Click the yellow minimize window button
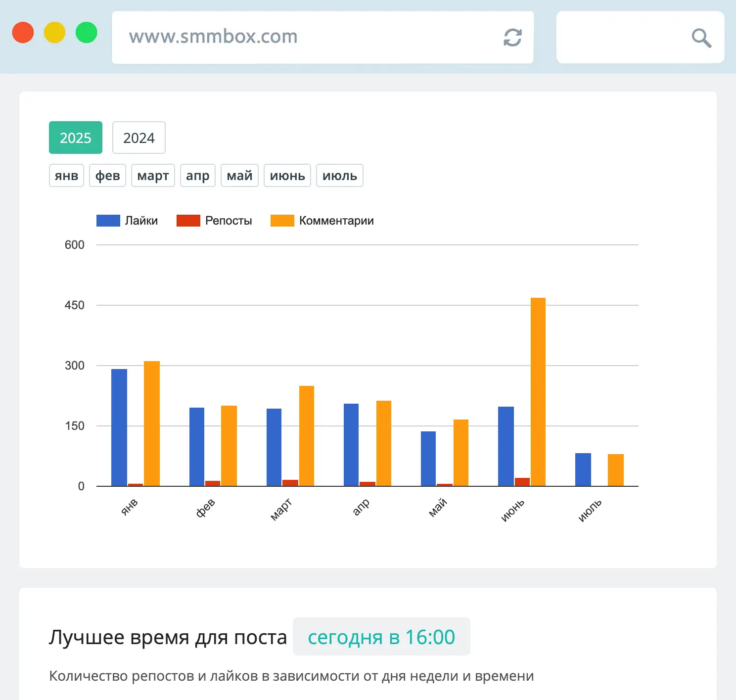The width and height of the screenshot is (736, 700). pyautogui.click(x=54, y=33)
